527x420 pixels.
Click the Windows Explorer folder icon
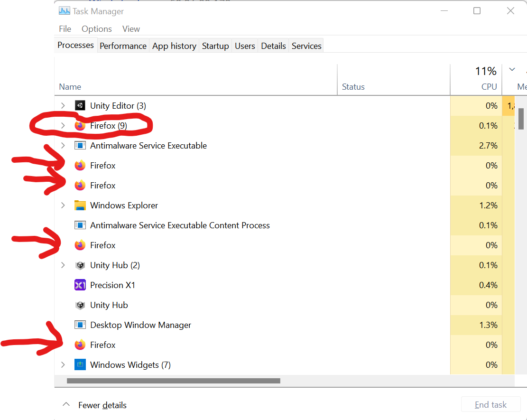[x=80, y=205]
